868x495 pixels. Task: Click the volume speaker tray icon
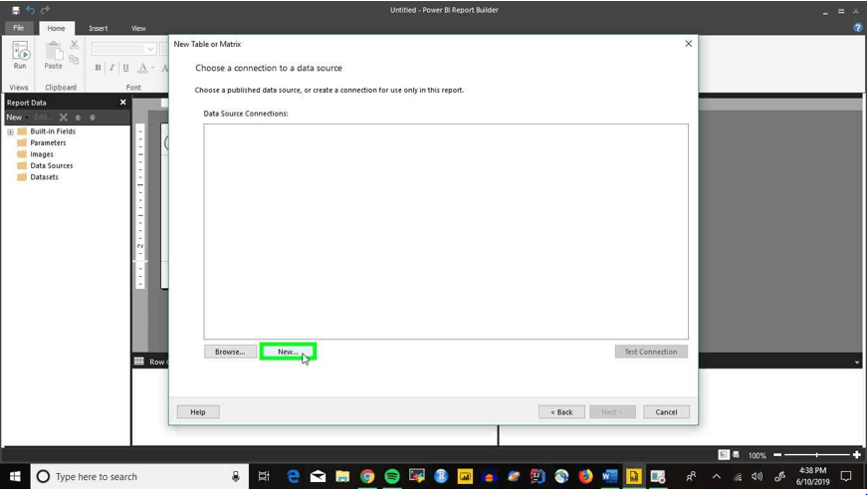pos(758,476)
